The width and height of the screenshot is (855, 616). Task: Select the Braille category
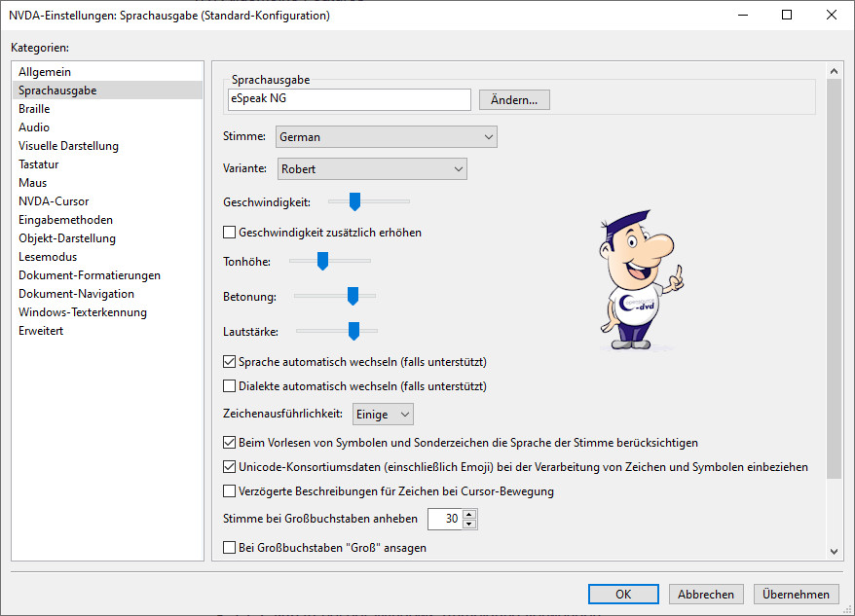pyautogui.click(x=34, y=109)
